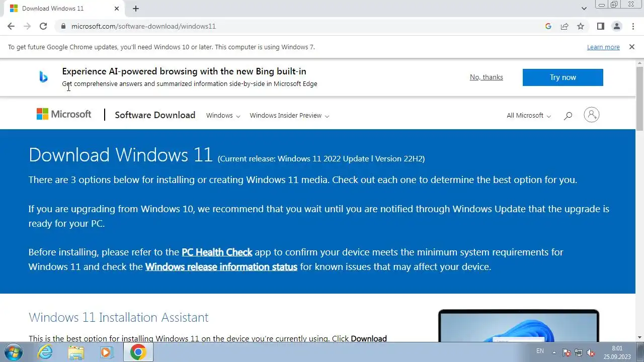The height and width of the screenshot is (362, 644).
Task: Open the taskbar clock showing 8:01
Action: coord(617,352)
